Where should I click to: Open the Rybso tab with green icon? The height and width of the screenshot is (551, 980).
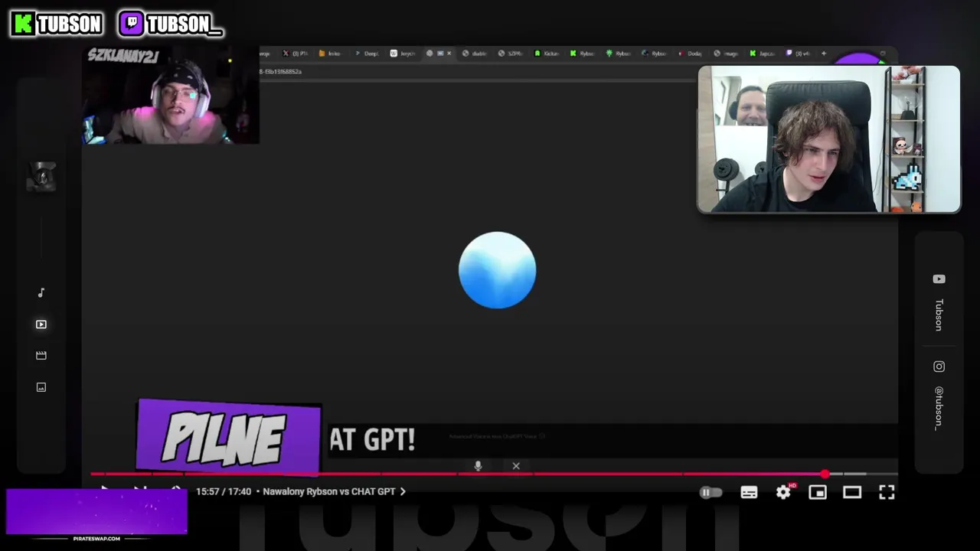pyautogui.click(x=619, y=54)
